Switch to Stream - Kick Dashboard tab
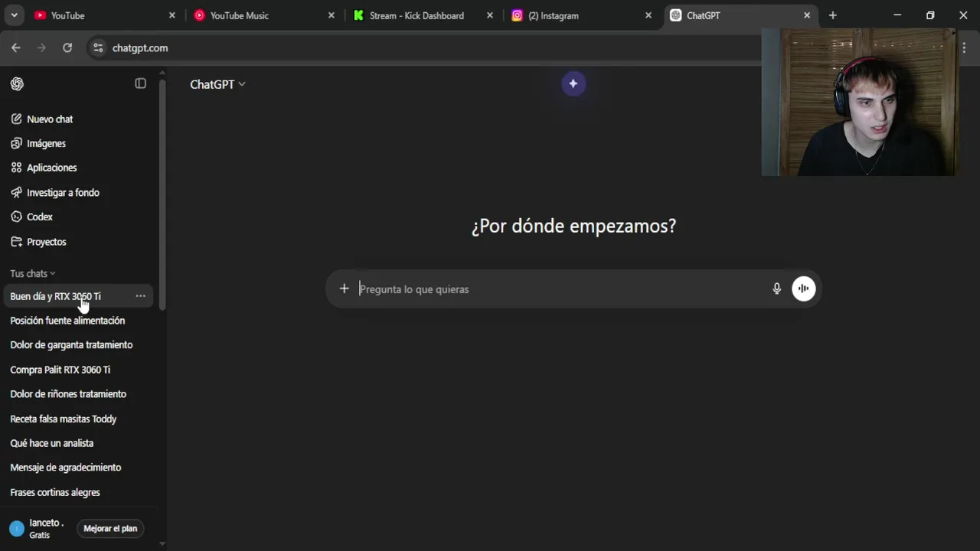This screenshot has width=980, height=551. [x=423, y=15]
